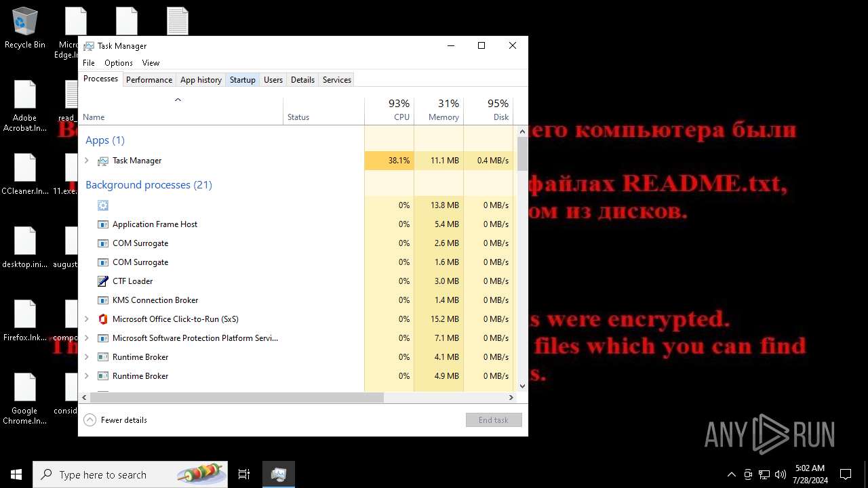Click the vertical scrollbar down arrow
Image resolution: width=868 pixels, height=488 pixels.
click(x=522, y=386)
